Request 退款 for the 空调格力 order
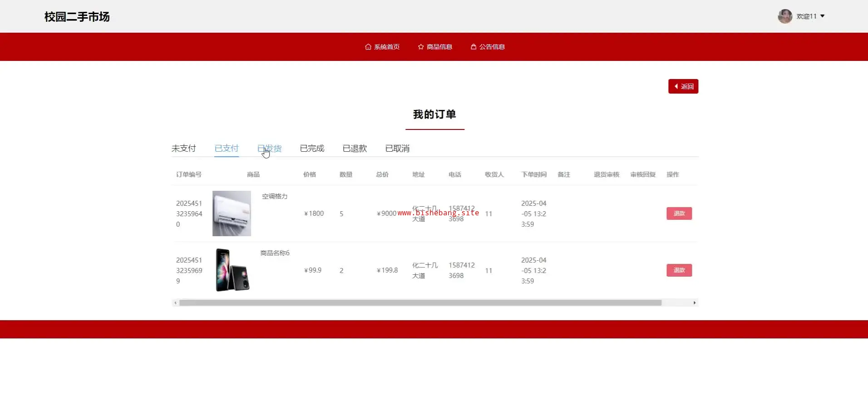Image resolution: width=868 pixels, height=417 pixels. (679, 213)
